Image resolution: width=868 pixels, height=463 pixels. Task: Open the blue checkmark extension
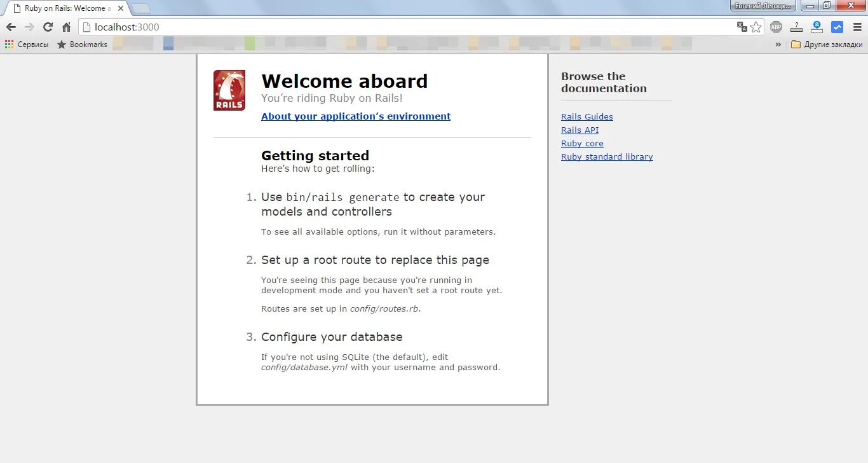tap(837, 27)
